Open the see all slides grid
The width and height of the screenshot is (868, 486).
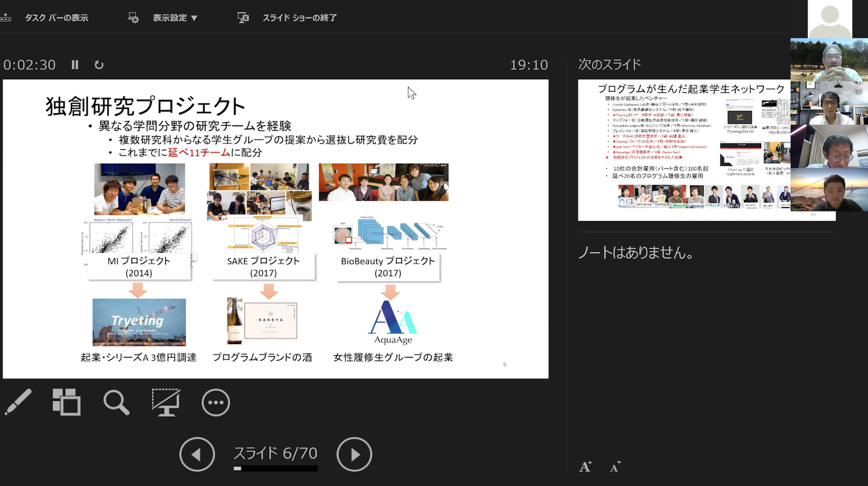[x=66, y=402]
